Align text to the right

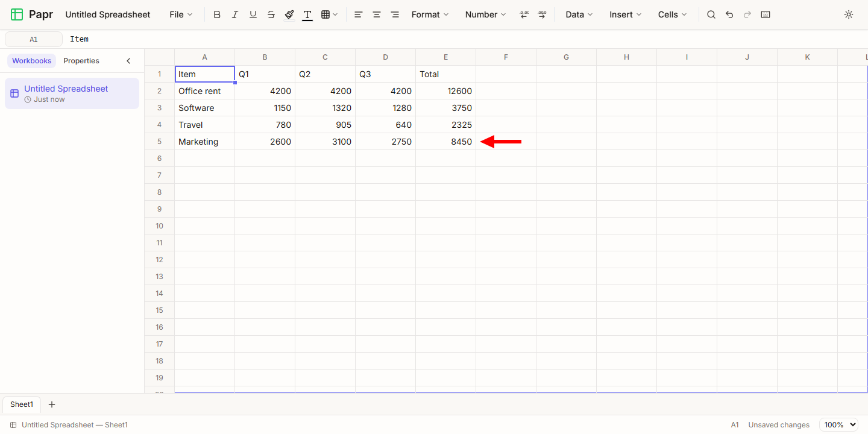coord(395,14)
